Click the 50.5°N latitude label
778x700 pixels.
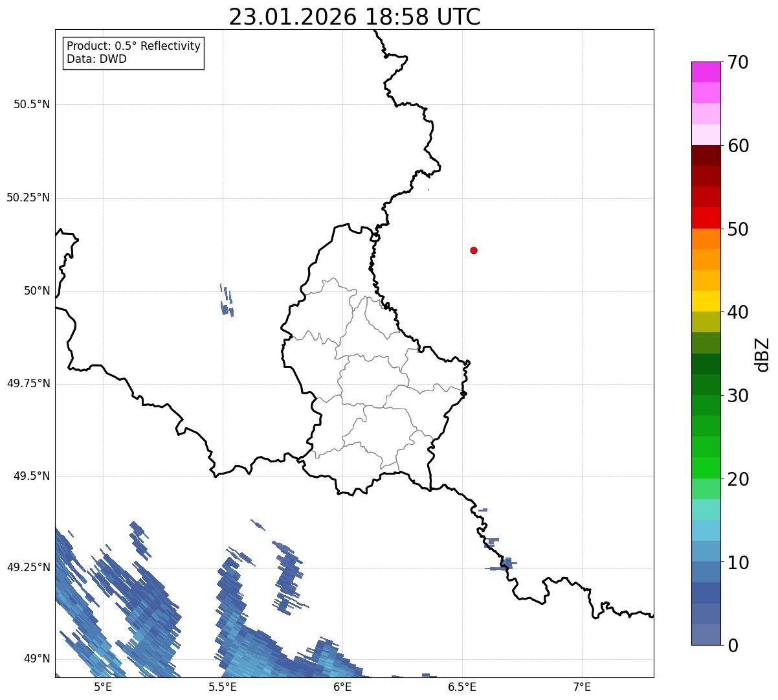(x=32, y=104)
